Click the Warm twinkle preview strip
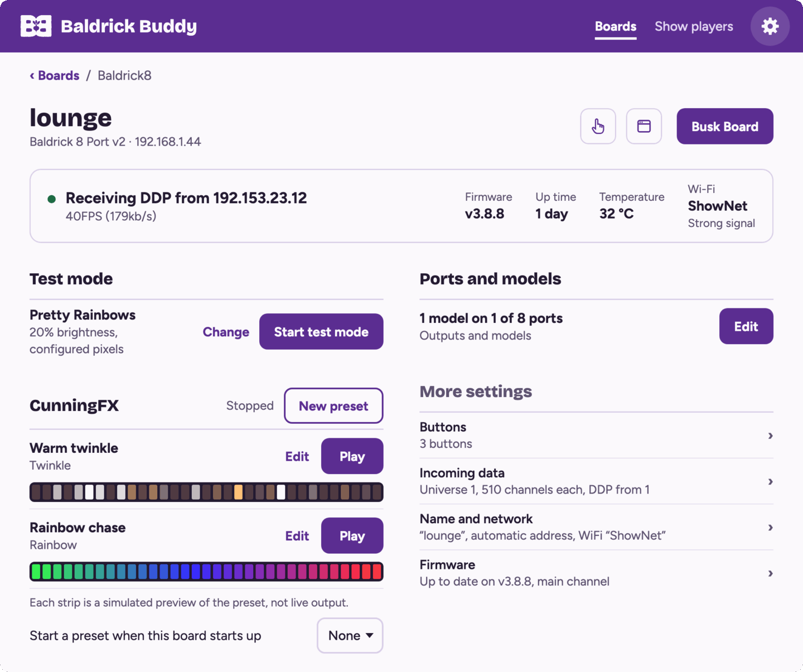Screen dimensions: 803x672 pos(206,492)
